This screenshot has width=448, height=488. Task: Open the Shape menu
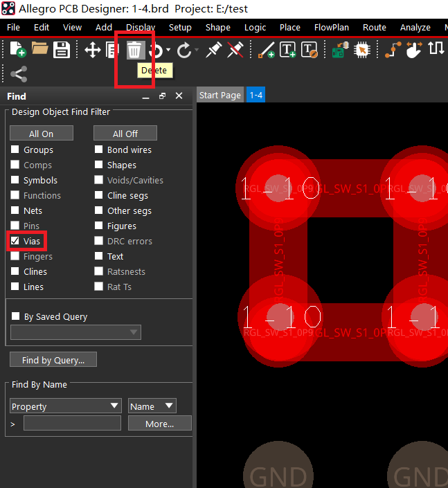218,28
